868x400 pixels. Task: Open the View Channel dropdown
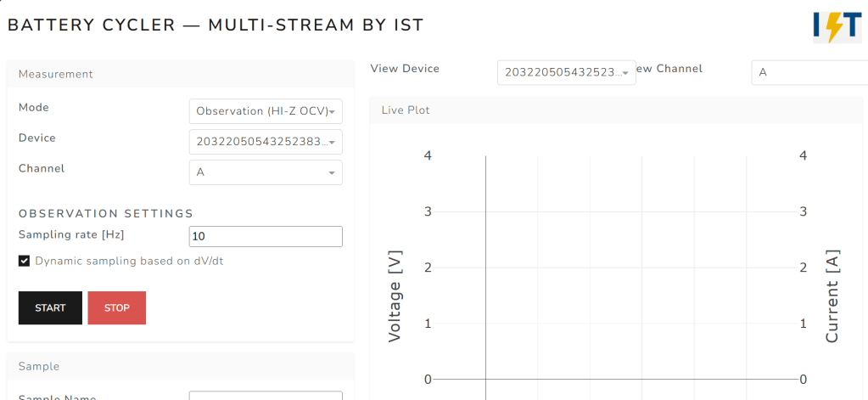(808, 73)
